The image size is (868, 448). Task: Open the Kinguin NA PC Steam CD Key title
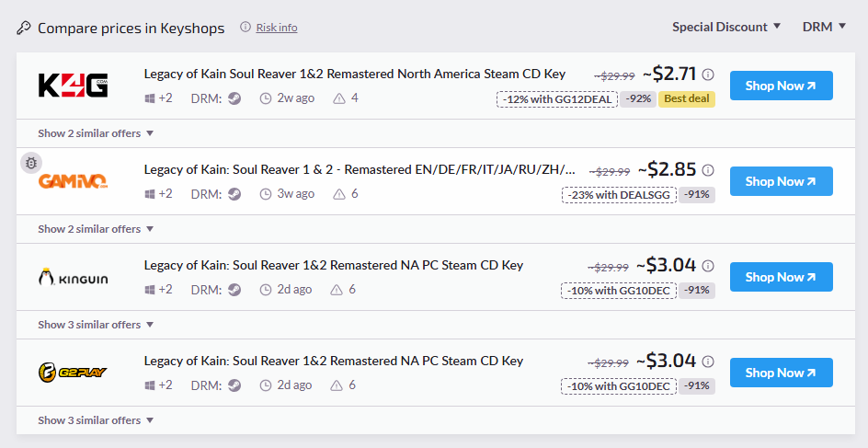pos(334,265)
